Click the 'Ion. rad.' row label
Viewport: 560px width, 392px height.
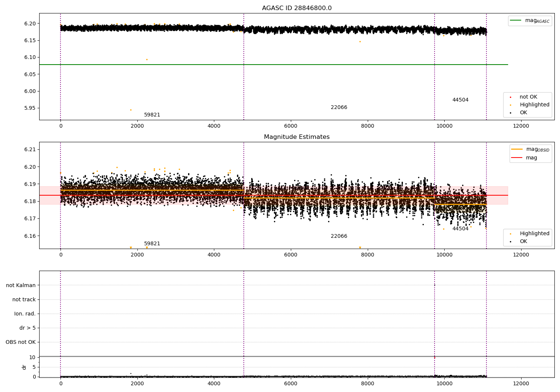coord(25,314)
